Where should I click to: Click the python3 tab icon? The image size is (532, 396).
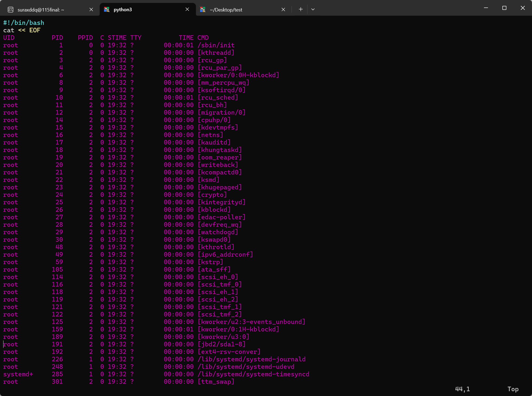coord(107,10)
